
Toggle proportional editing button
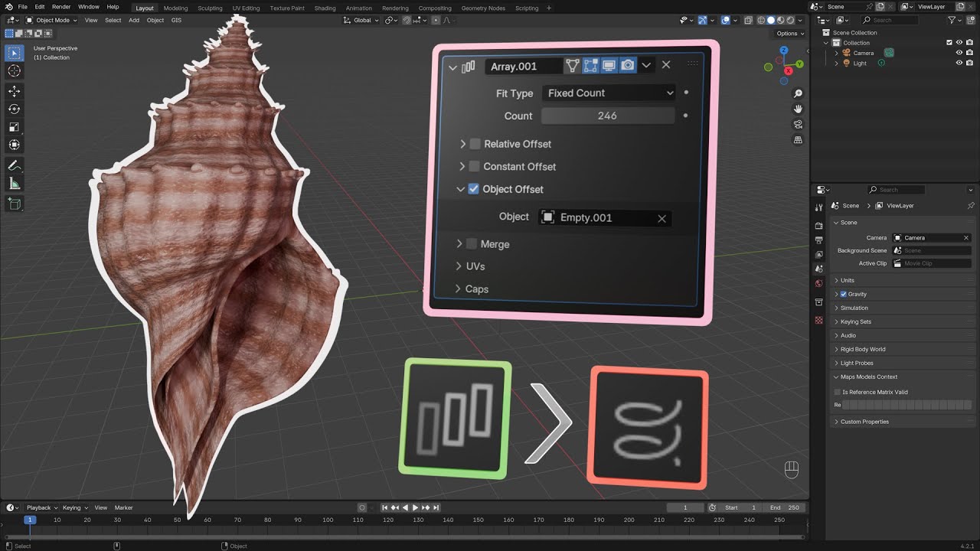click(x=435, y=20)
